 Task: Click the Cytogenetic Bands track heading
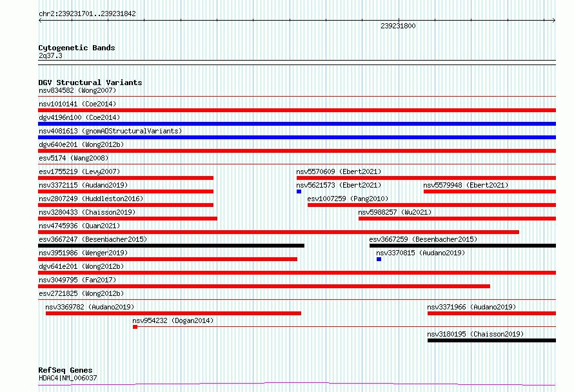(x=77, y=48)
